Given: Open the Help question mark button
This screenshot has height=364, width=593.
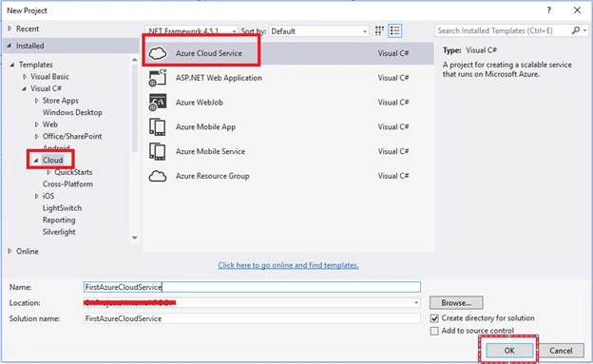Looking at the screenshot, I should click(x=548, y=10).
